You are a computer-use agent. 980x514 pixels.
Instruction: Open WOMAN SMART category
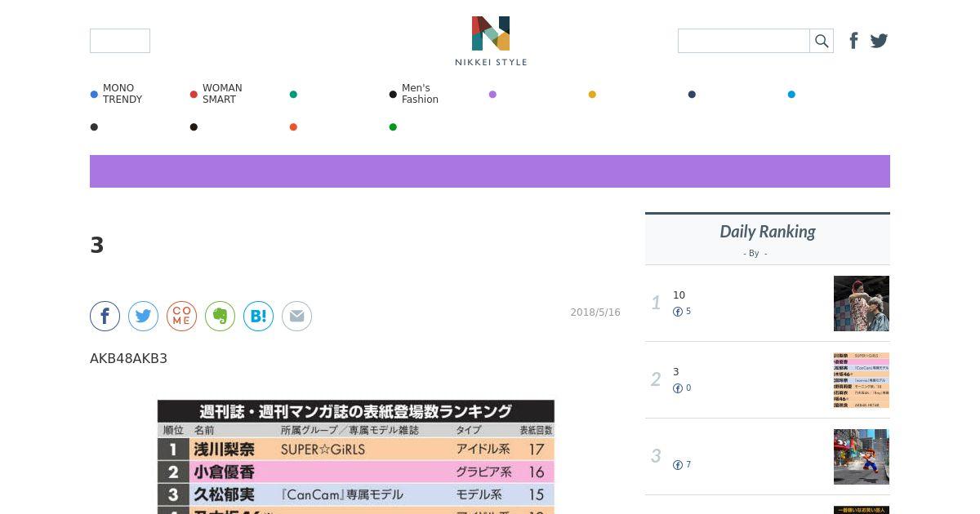216,94
